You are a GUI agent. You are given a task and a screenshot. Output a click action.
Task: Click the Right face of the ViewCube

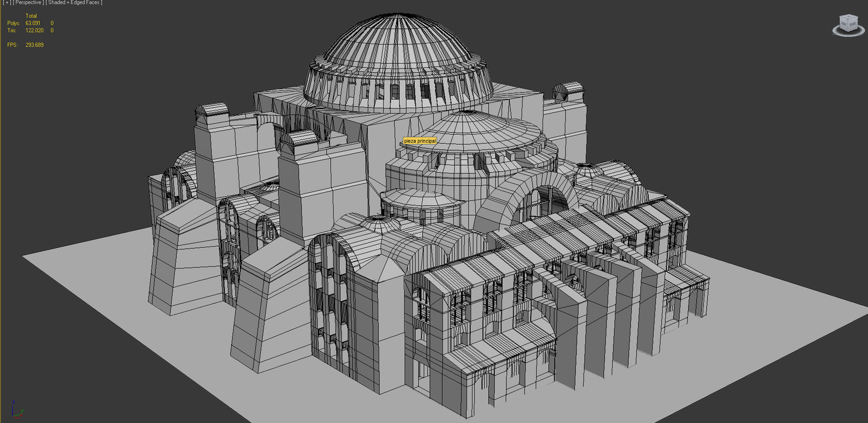[853, 24]
